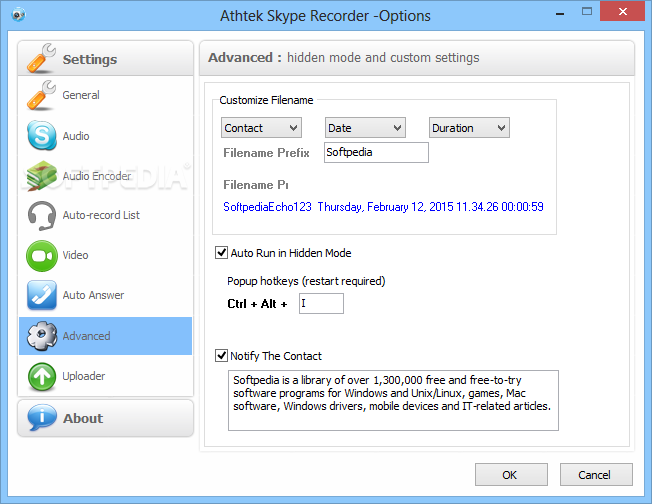The width and height of the screenshot is (652, 504).
Task: Minimize the Options window
Action: pos(560,12)
